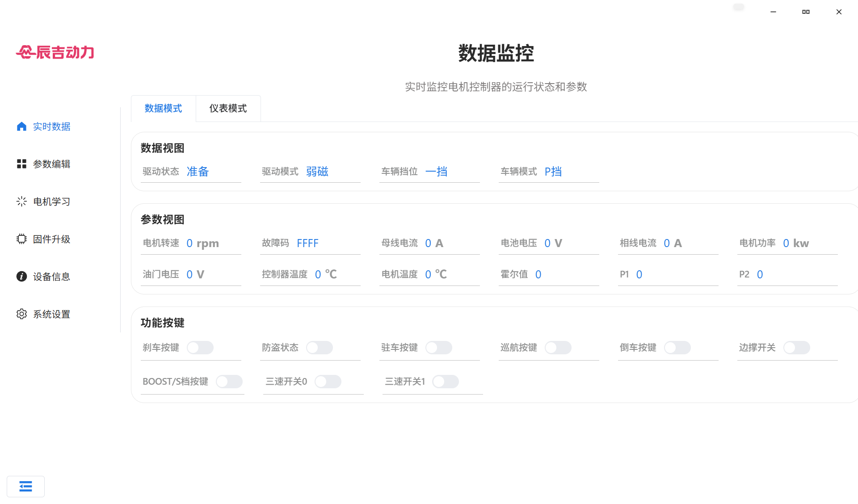Turn on the 防盗状态 switch
This screenshot has height=504, width=858.
(320, 347)
